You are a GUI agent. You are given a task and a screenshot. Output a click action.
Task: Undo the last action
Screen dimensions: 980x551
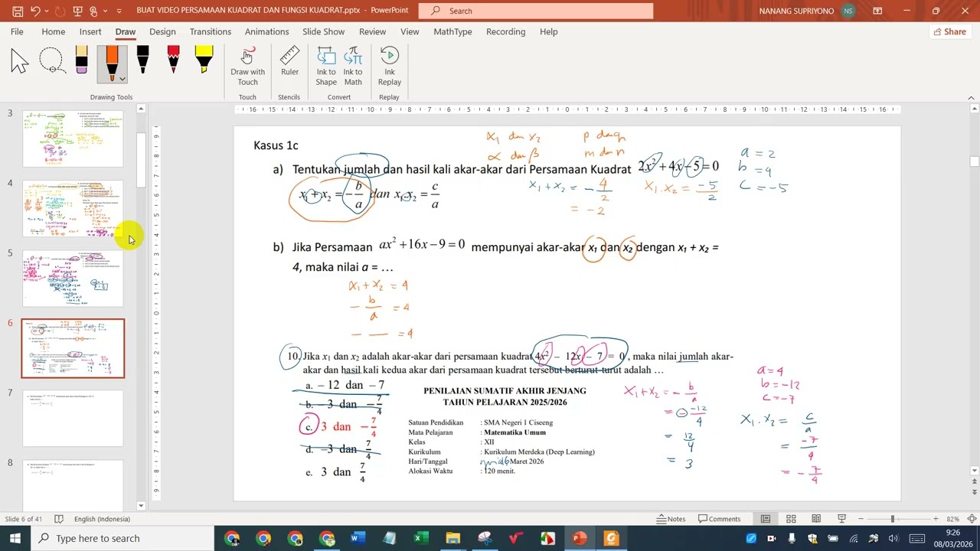click(x=36, y=11)
